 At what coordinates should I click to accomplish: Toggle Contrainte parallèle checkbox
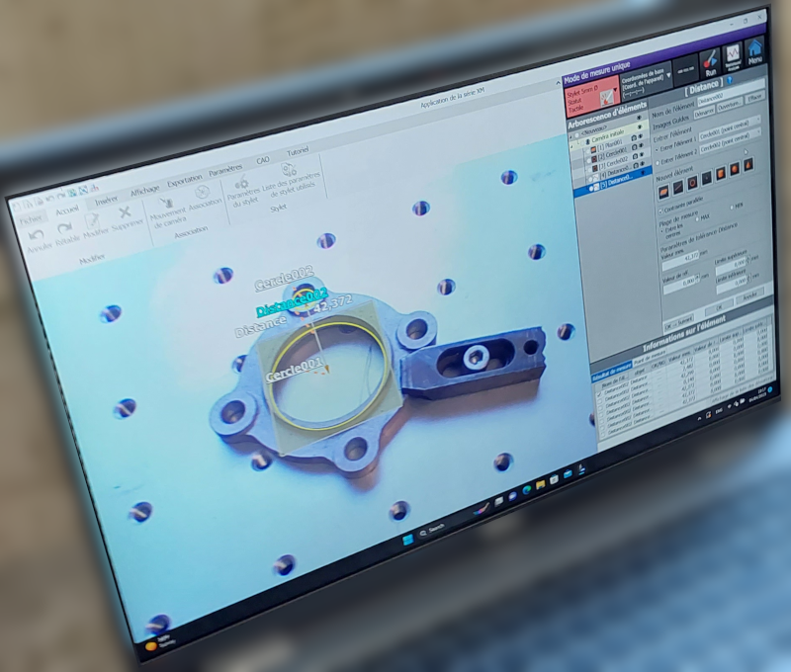click(661, 211)
